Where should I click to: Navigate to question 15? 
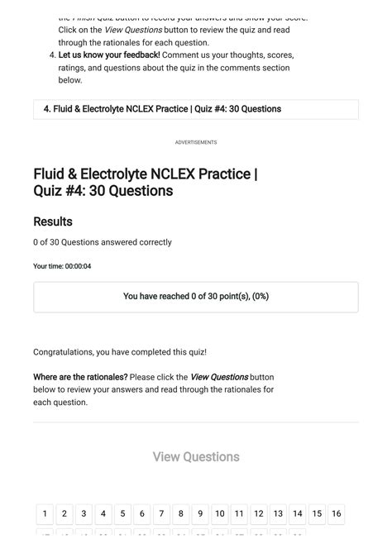point(317,513)
